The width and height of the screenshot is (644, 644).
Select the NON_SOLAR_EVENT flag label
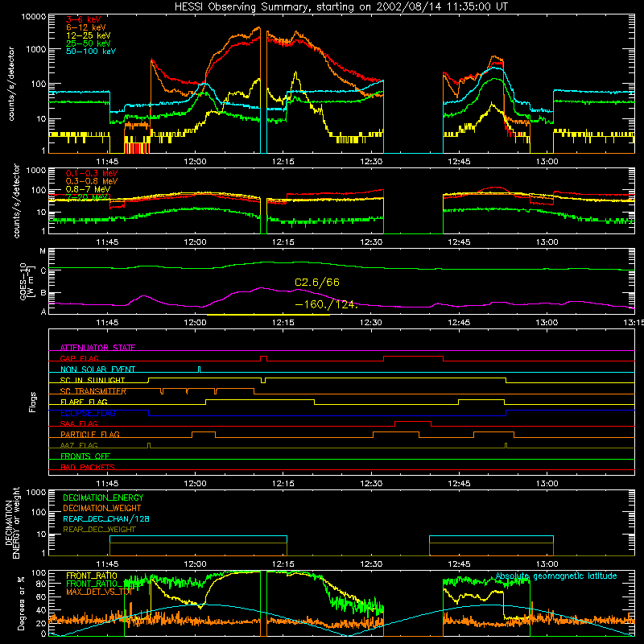pyautogui.click(x=97, y=369)
